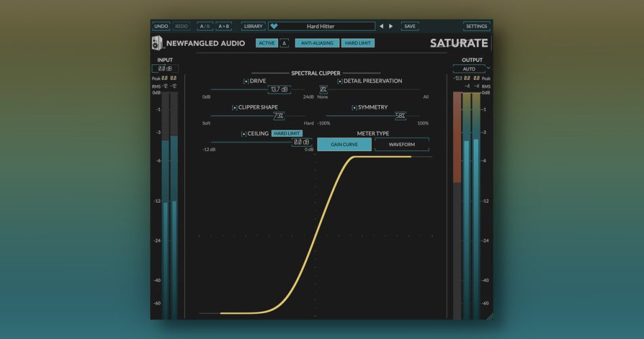Switch meter type to Waveform
This screenshot has width=644, height=339.
401,144
